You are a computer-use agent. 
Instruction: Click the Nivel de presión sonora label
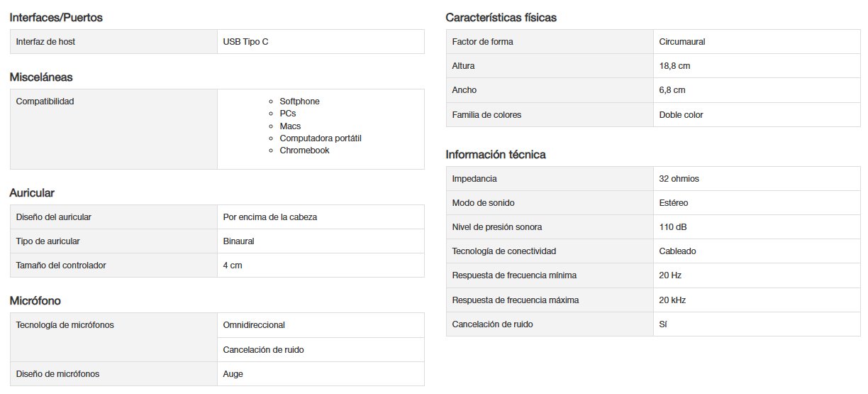[497, 227]
